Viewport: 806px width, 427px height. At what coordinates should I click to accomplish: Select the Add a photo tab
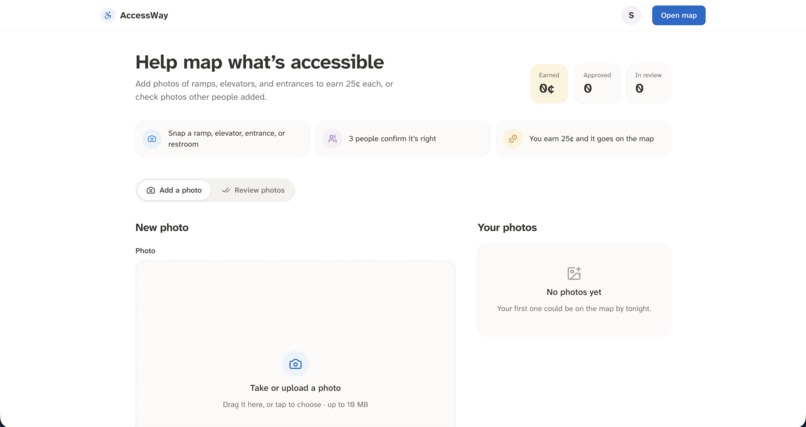pyautogui.click(x=174, y=190)
